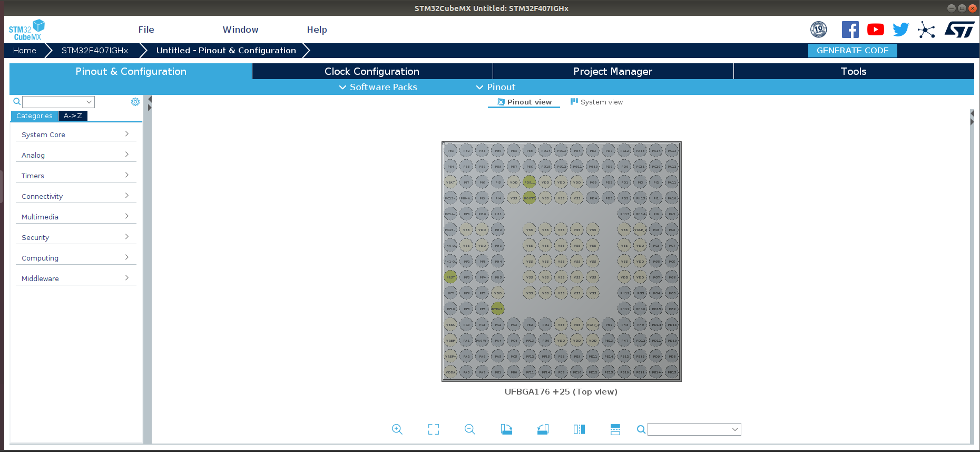
Task: Select the VBAT pin on the chip
Action: pyautogui.click(x=450, y=182)
